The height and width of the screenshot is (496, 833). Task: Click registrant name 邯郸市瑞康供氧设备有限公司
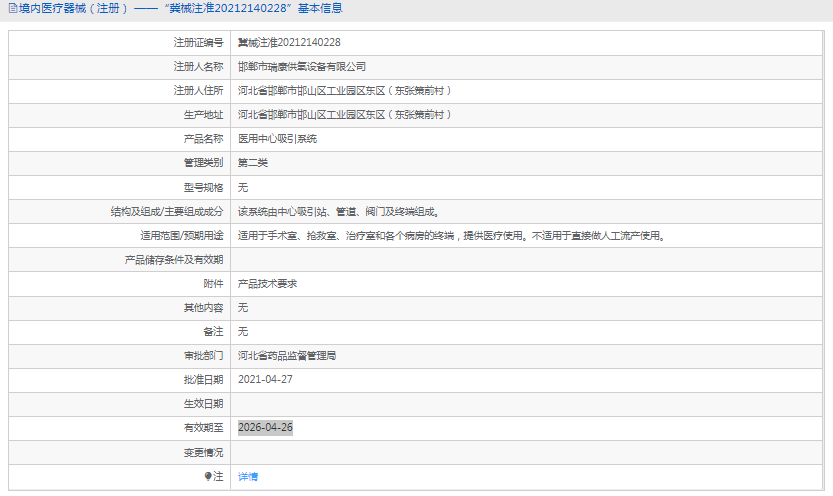pyautogui.click(x=302, y=66)
